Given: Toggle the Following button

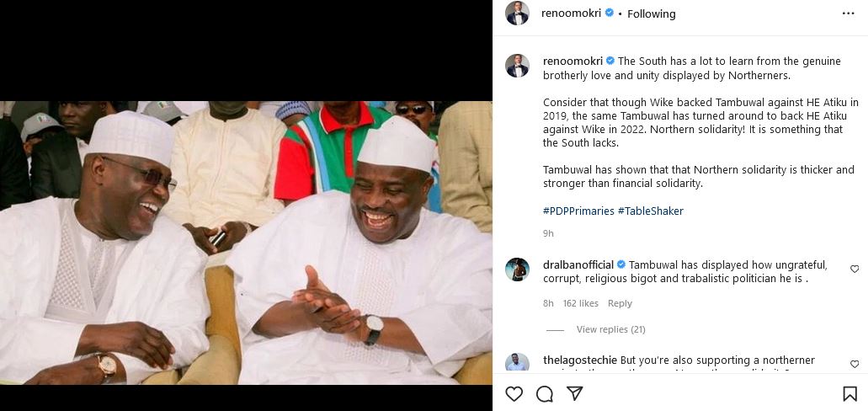Looking at the screenshot, I should tap(651, 13).
